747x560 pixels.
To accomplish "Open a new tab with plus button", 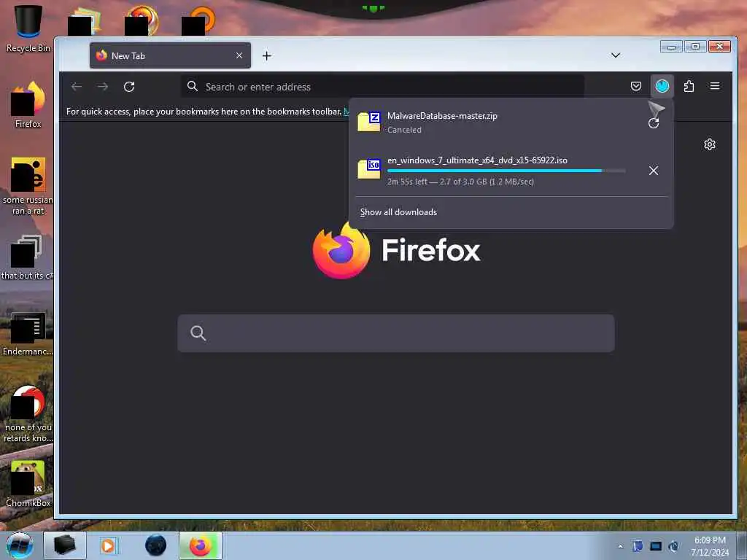I will (x=267, y=55).
